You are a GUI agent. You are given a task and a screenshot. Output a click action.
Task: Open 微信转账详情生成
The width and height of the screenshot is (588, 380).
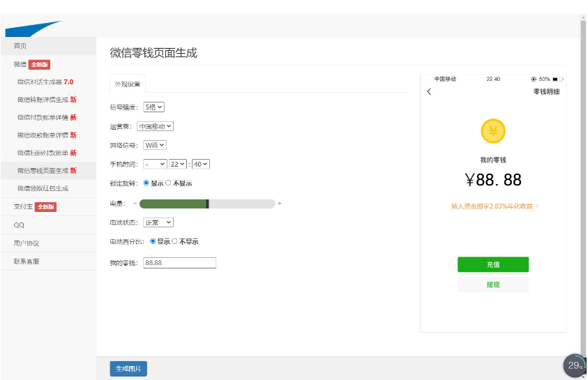(x=47, y=99)
